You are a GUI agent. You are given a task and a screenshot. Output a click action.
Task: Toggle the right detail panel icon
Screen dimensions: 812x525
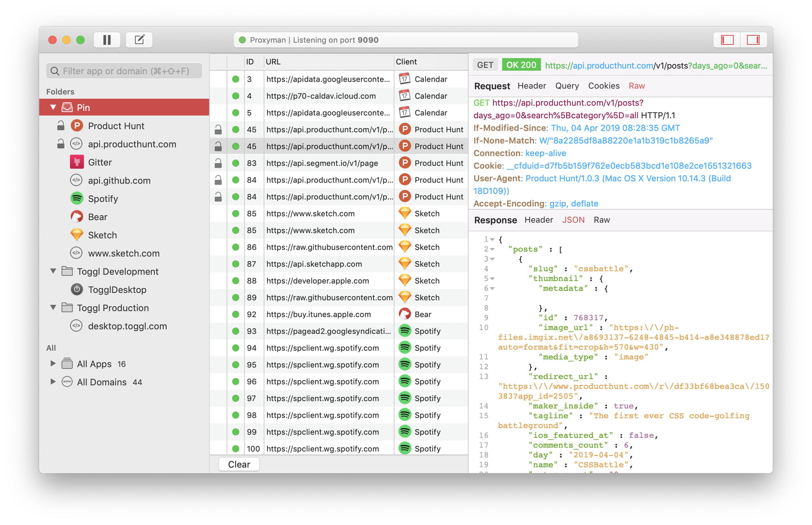coord(753,40)
